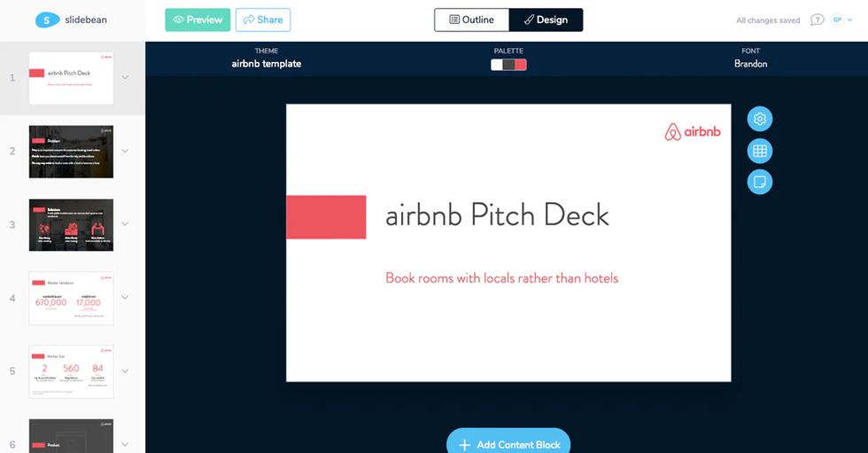Viewport: 868px width, 453px height.
Task: Open account menu dropdown arrow
Action: pyautogui.click(x=850, y=20)
